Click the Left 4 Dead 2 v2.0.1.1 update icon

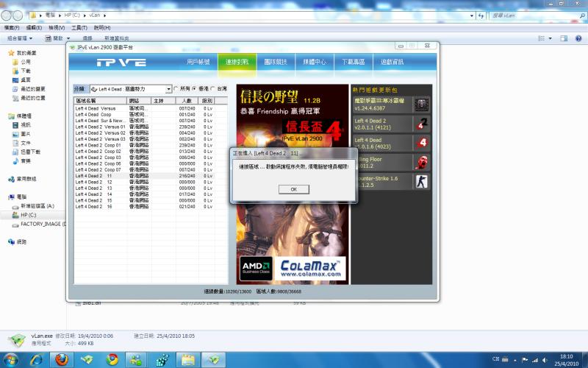point(421,124)
